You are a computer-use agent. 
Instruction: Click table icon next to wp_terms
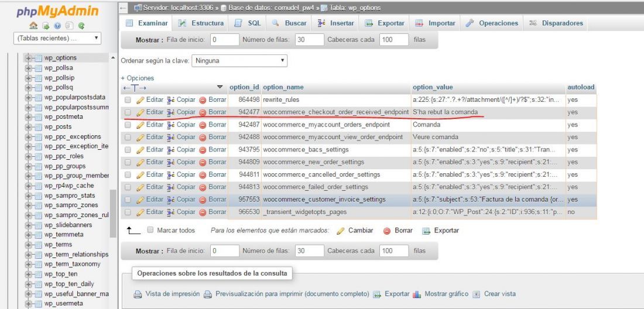point(39,245)
